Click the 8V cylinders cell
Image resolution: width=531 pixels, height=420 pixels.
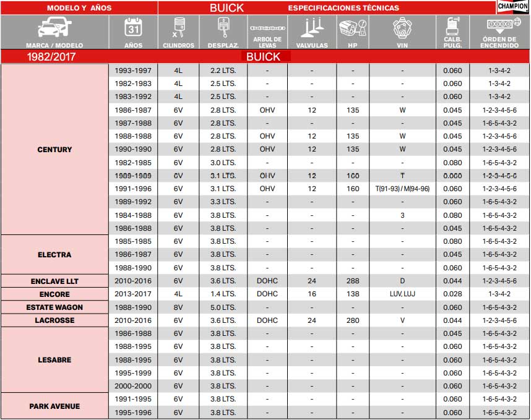(178, 307)
